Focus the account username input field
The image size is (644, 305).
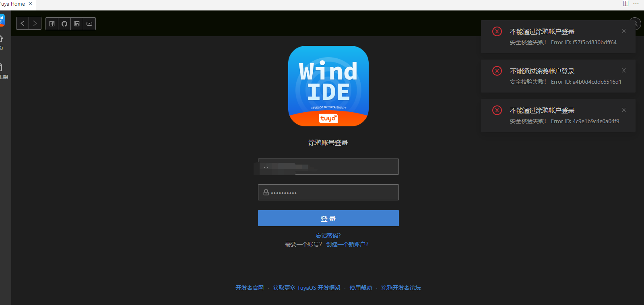[x=328, y=167]
